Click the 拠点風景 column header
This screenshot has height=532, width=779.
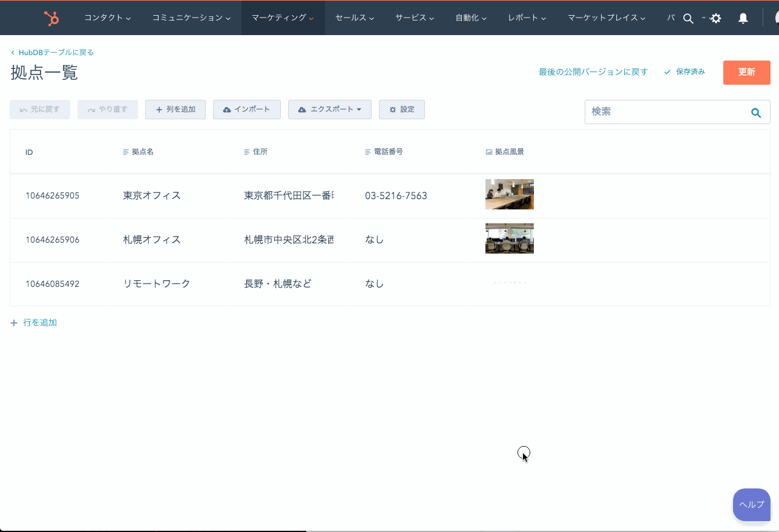509,152
